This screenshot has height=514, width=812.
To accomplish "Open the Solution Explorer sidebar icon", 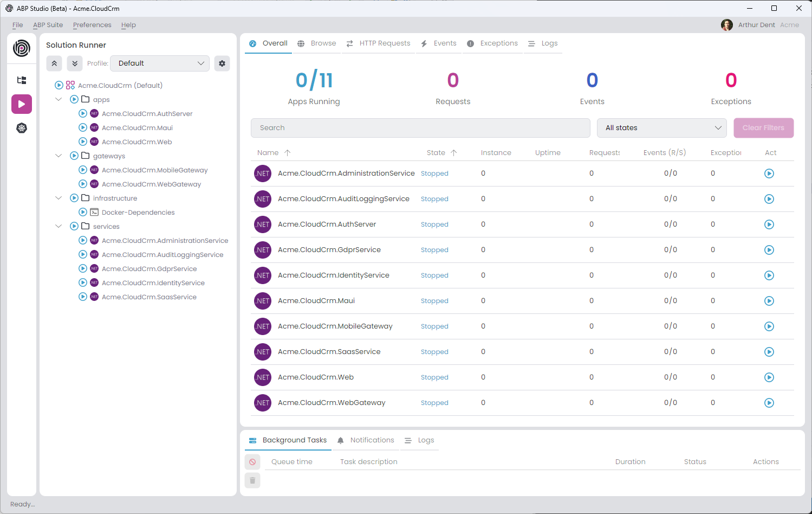I will pos(22,80).
